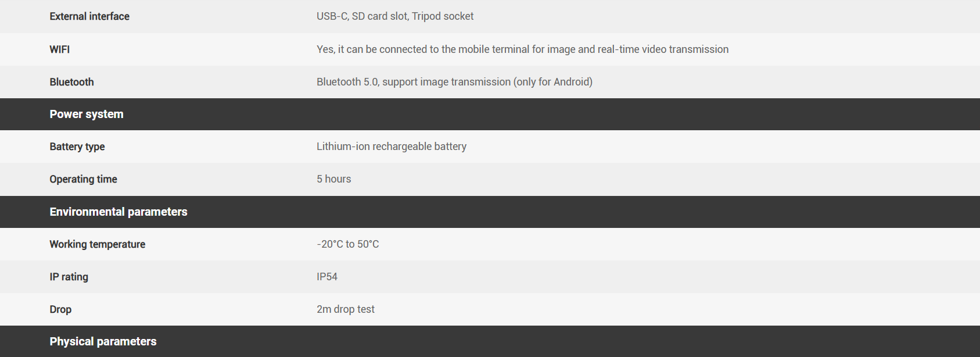Click the Physical parameters section header

[x=103, y=341]
